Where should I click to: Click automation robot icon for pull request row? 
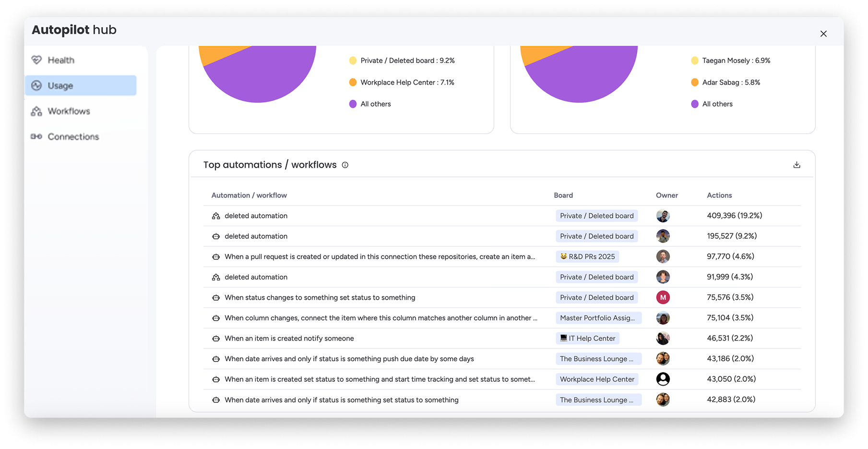click(216, 257)
